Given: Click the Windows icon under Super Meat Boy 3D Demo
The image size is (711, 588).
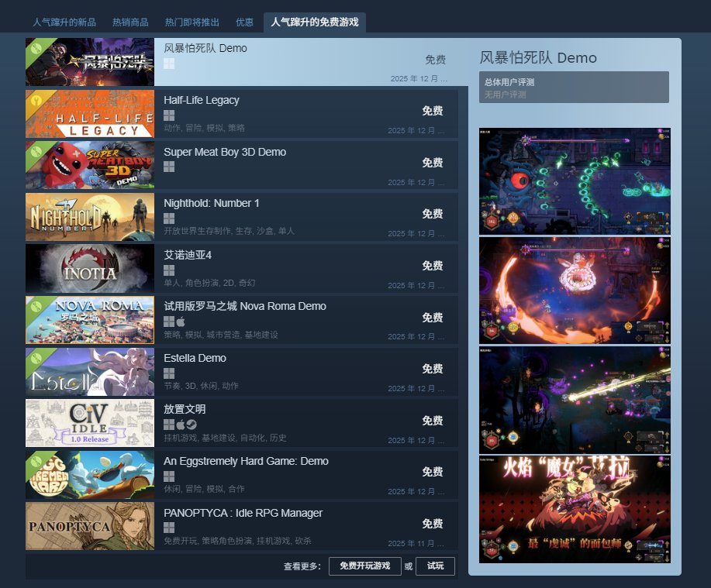Looking at the screenshot, I should click(169, 167).
